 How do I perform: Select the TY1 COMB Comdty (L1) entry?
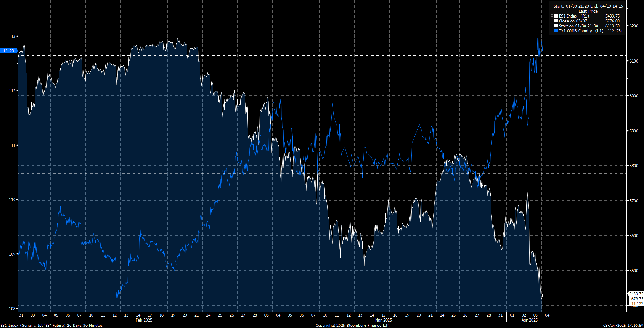(581, 31)
